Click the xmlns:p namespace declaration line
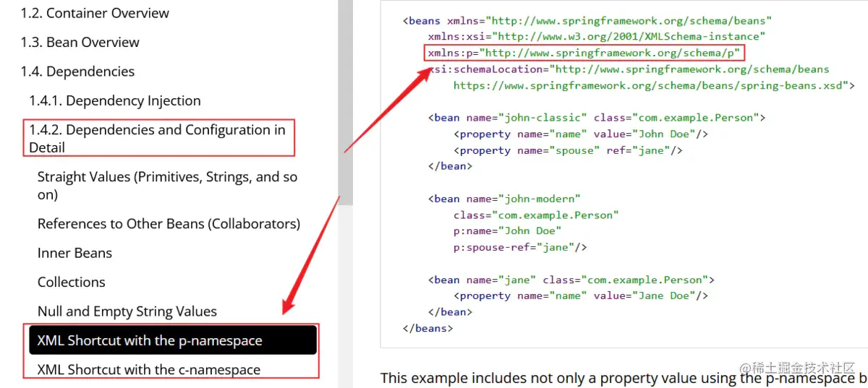Screen dimensions: 868x388 583,53
